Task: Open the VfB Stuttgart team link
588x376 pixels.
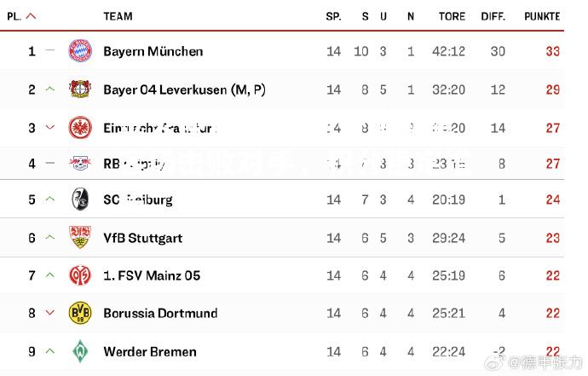Action: click(143, 238)
